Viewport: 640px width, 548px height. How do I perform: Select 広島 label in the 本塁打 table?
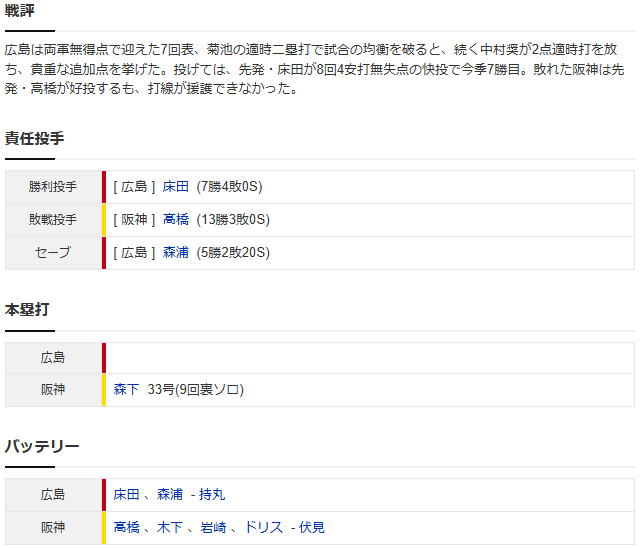pos(53,358)
